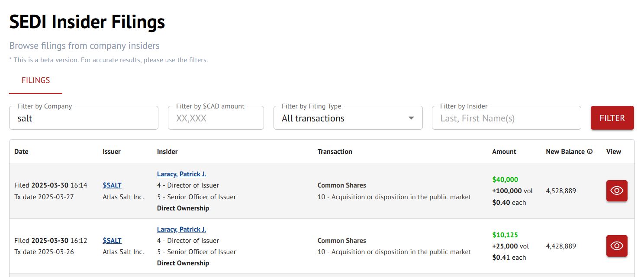Viewport: 644px width, 277px height.
Task: Click the Transaction column header
Action: click(x=335, y=152)
